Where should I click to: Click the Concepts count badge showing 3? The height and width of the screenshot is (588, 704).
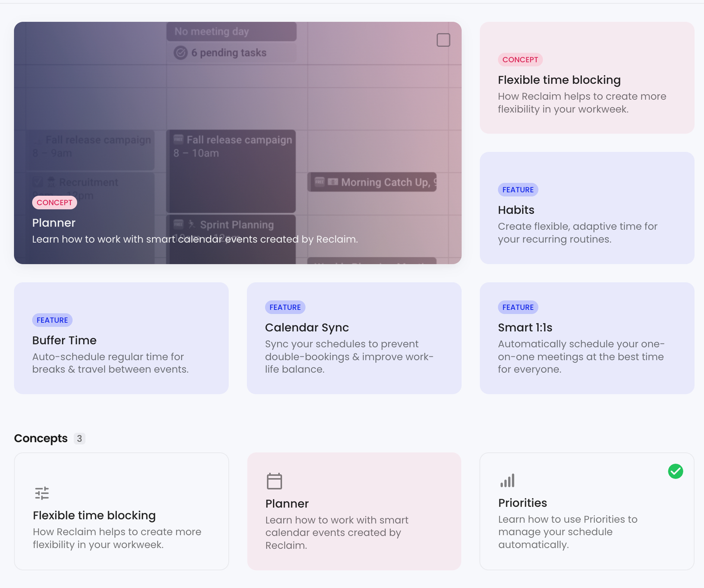[x=79, y=439]
